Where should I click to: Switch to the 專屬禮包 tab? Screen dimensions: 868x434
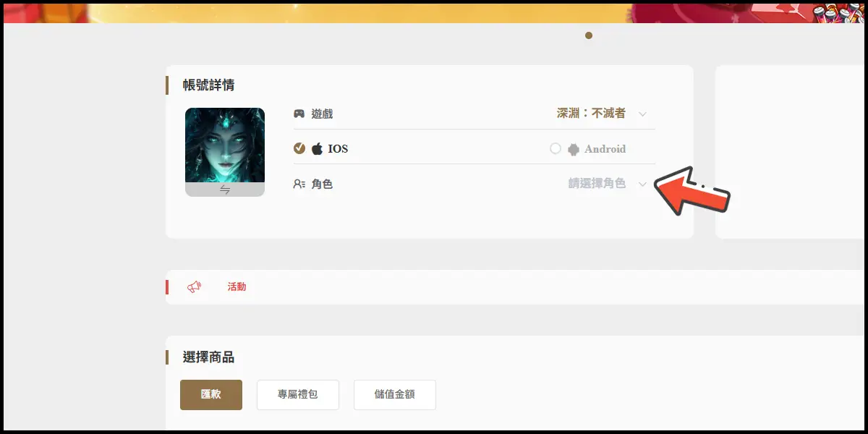(298, 395)
